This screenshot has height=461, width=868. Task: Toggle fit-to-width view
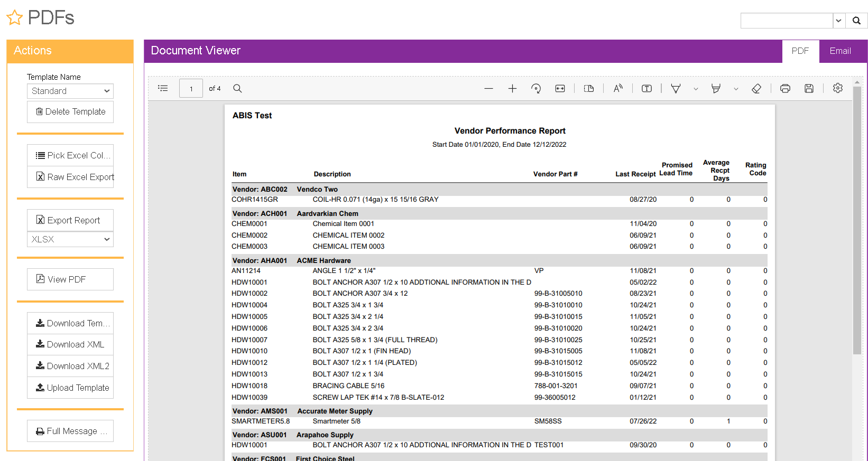point(560,89)
